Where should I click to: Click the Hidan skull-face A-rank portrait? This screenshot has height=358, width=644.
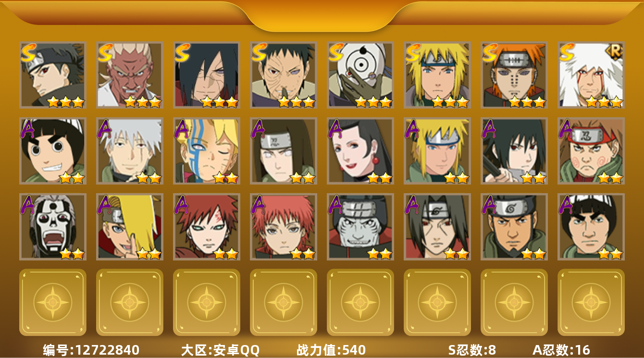tap(53, 227)
